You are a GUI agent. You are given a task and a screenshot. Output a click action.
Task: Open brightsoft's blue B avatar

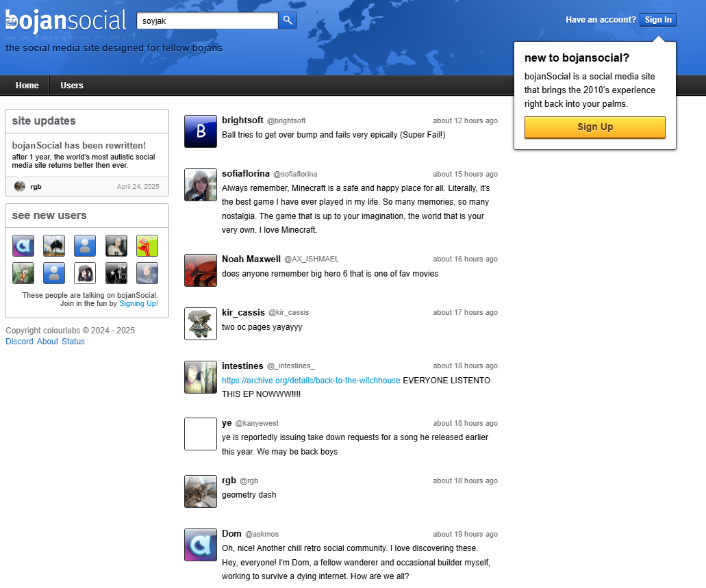pos(201,131)
